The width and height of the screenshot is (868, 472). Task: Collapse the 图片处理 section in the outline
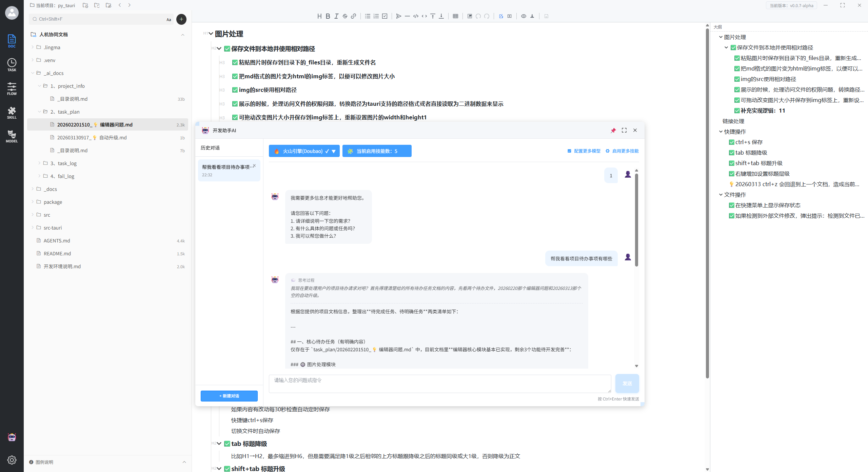coord(721,37)
